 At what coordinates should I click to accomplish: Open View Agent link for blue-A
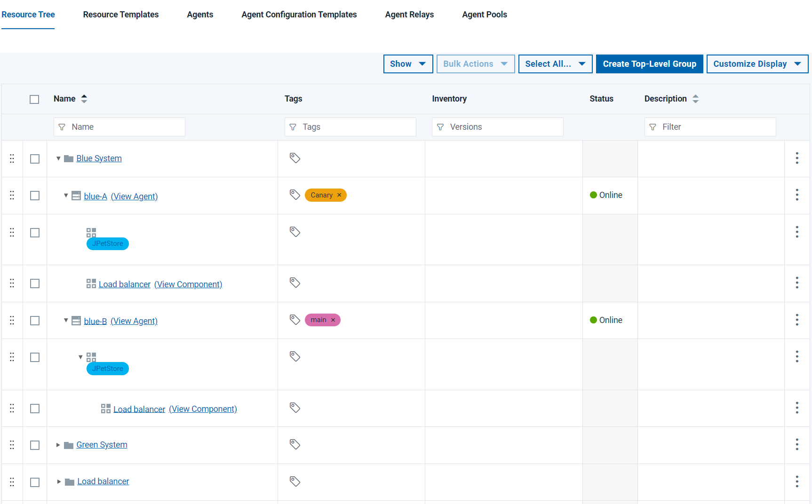(x=134, y=197)
